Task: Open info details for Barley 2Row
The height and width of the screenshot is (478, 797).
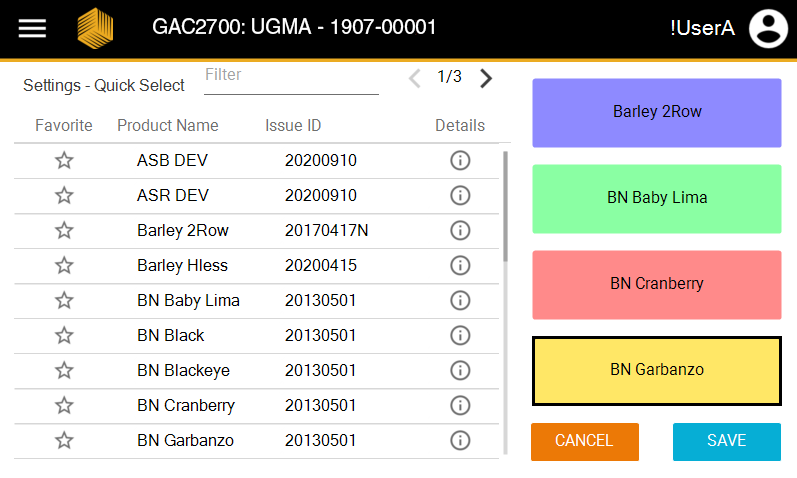Action: click(460, 231)
